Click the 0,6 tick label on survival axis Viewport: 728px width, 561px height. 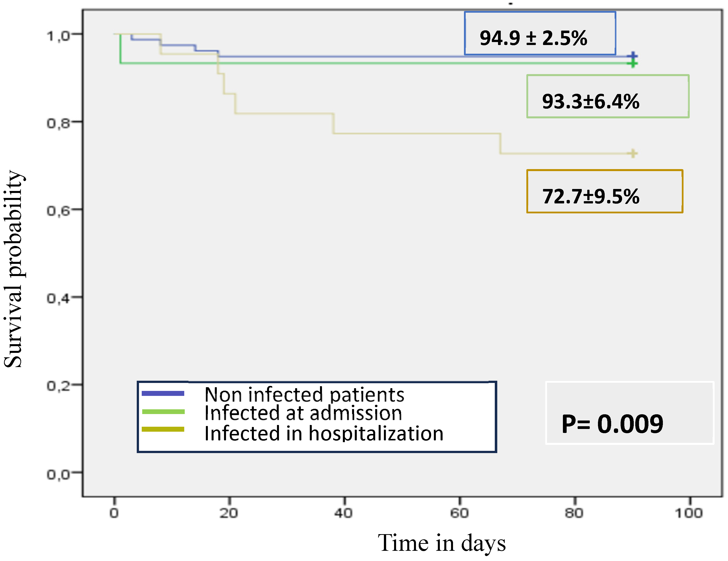[58, 211]
